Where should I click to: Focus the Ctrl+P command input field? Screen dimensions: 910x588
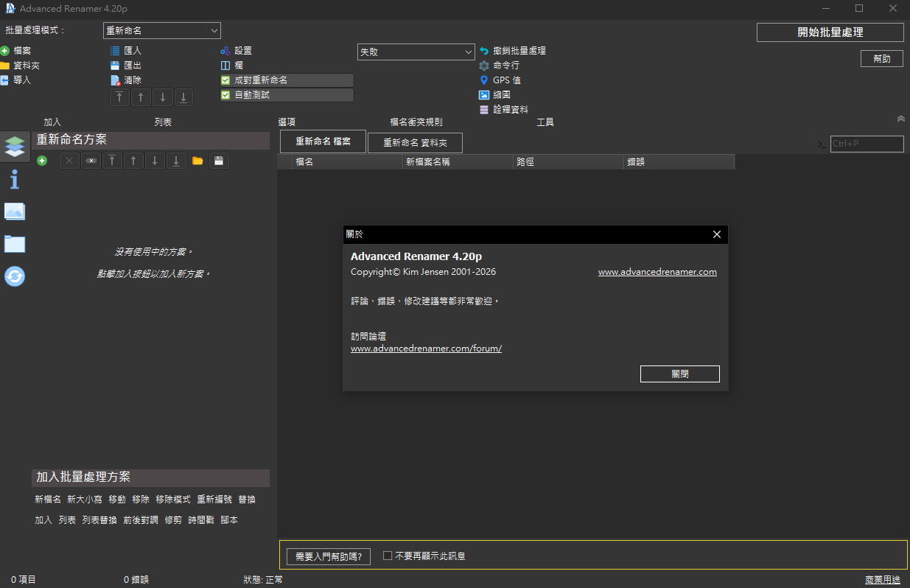867,144
